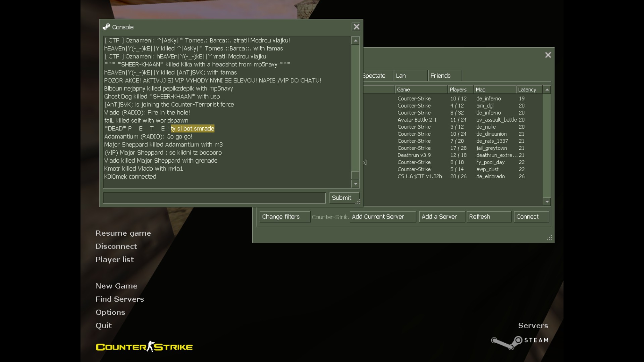The height and width of the screenshot is (362, 644).
Task: Select the de_dinaunion server row
Action: [453, 134]
